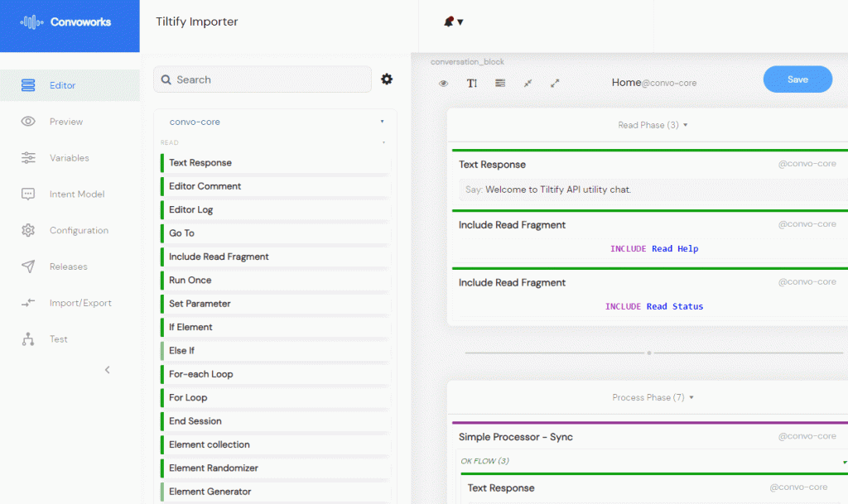The image size is (848, 504).
Task: Select Else If component
Action: (276, 351)
